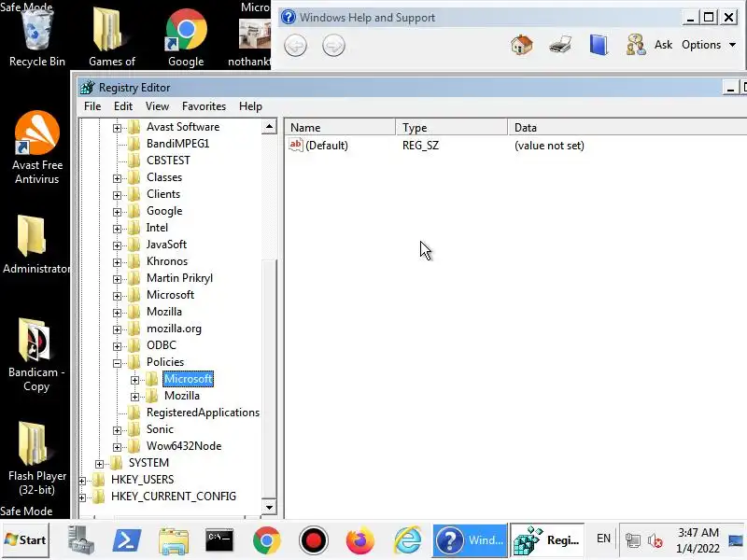Select the HKEY_CURRENT_CONFIG hive
747x560 pixels.
(x=174, y=497)
